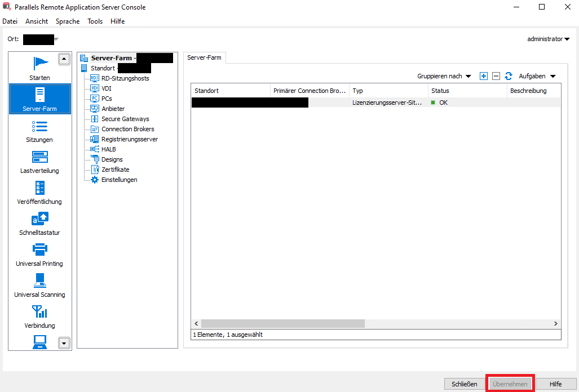Click the table scrollbar left arrow
Image resolution: width=579 pixels, height=392 pixels.
196,323
